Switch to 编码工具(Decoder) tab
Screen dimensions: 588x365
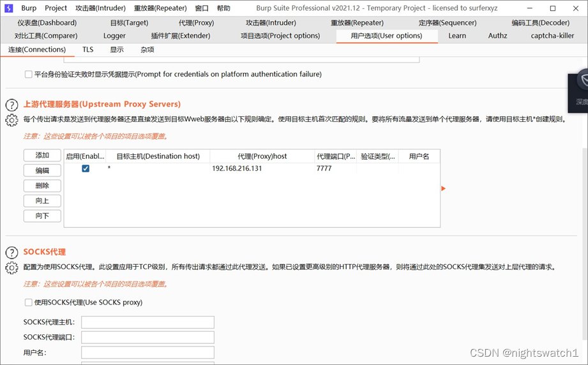[540, 23]
